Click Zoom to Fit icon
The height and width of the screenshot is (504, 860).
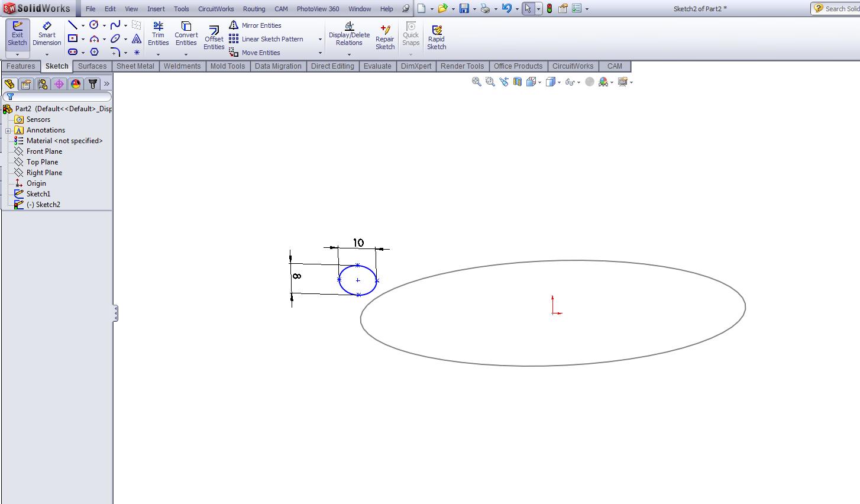point(477,82)
